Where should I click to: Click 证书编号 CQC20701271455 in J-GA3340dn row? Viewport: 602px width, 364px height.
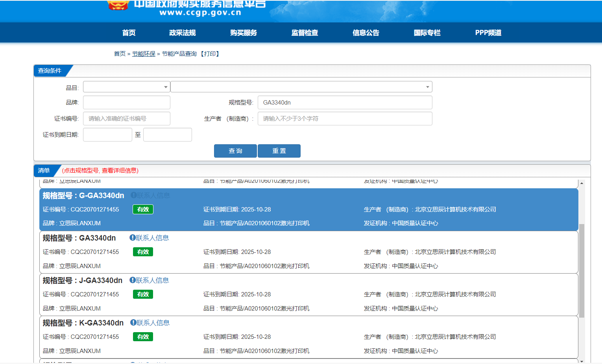point(81,294)
